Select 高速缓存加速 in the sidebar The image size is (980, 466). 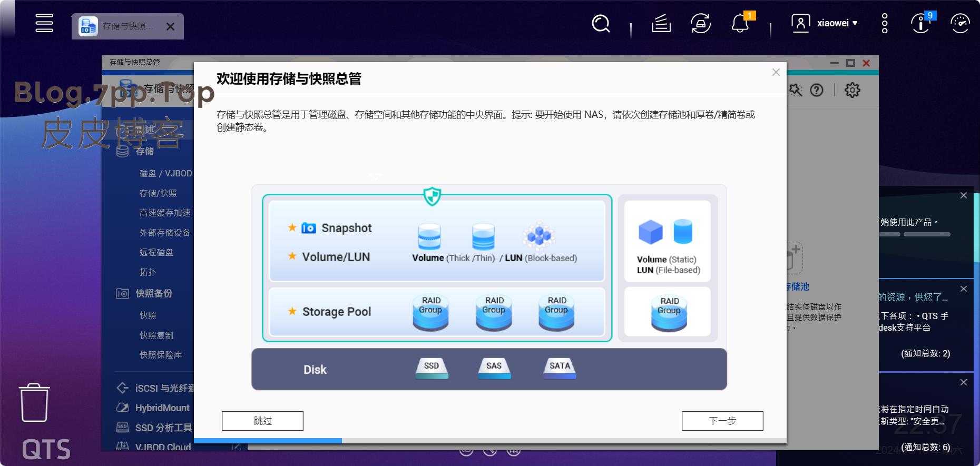click(x=165, y=213)
